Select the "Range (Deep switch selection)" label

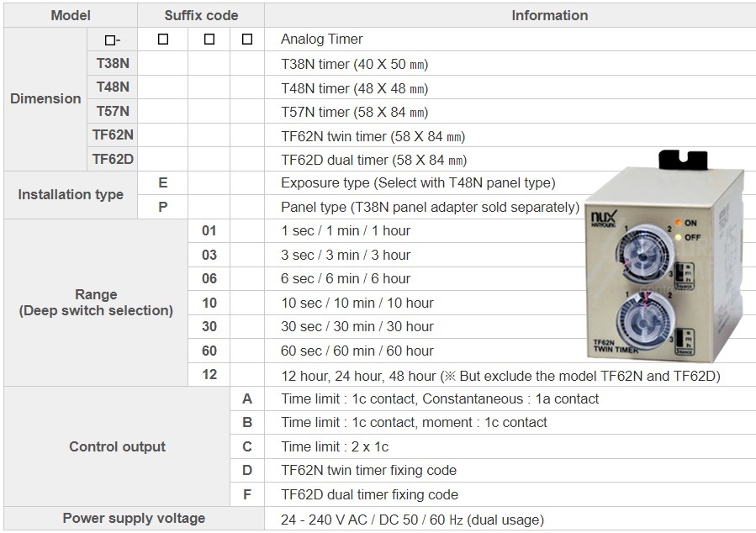(x=96, y=302)
